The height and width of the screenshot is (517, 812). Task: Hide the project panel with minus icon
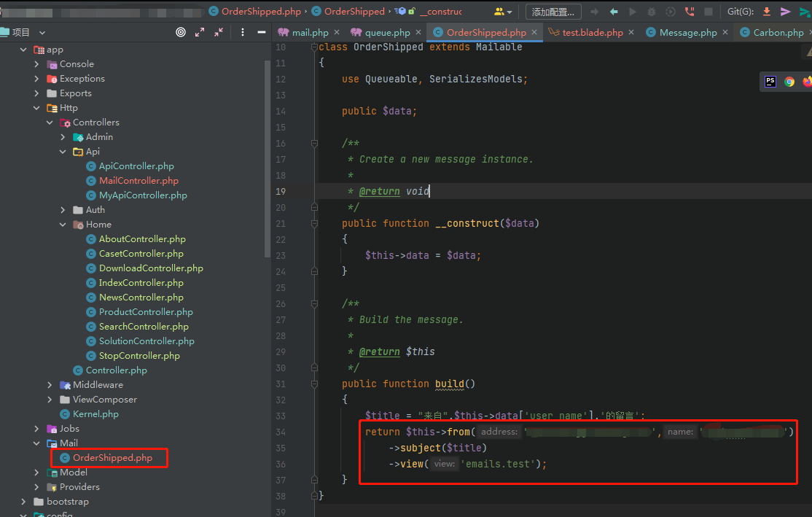click(262, 32)
